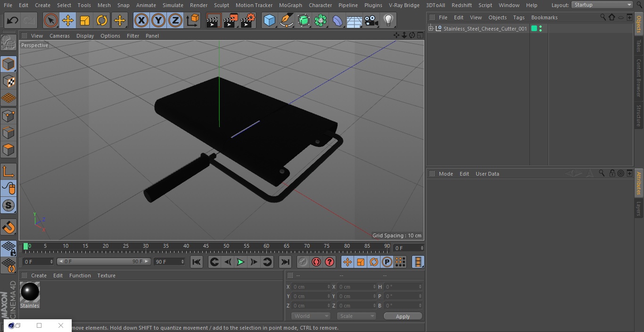Switch to Polygons mode

pyautogui.click(x=8, y=150)
